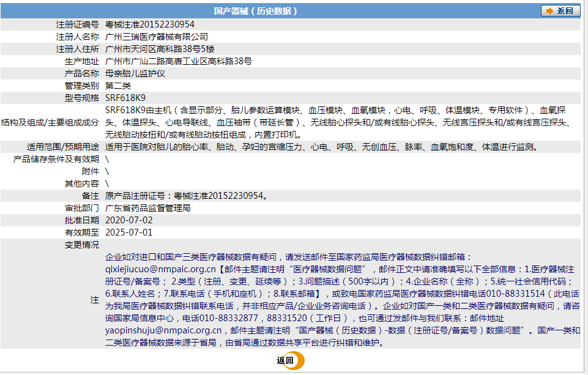Click product name 母亲胎儿监护仪

coord(135,73)
